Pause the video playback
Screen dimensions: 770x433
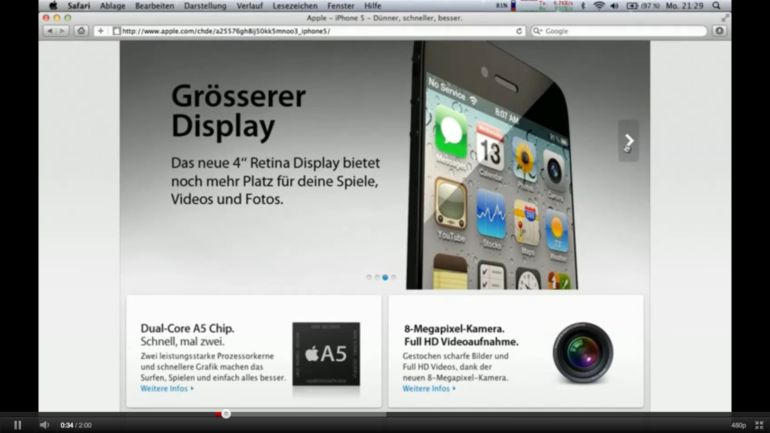click(x=18, y=425)
